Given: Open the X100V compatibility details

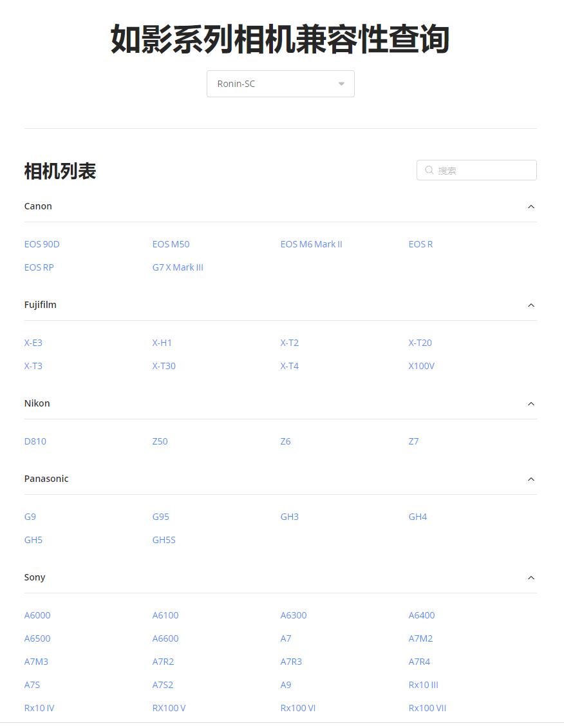Looking at the screenshot, I should coord(421,366).
